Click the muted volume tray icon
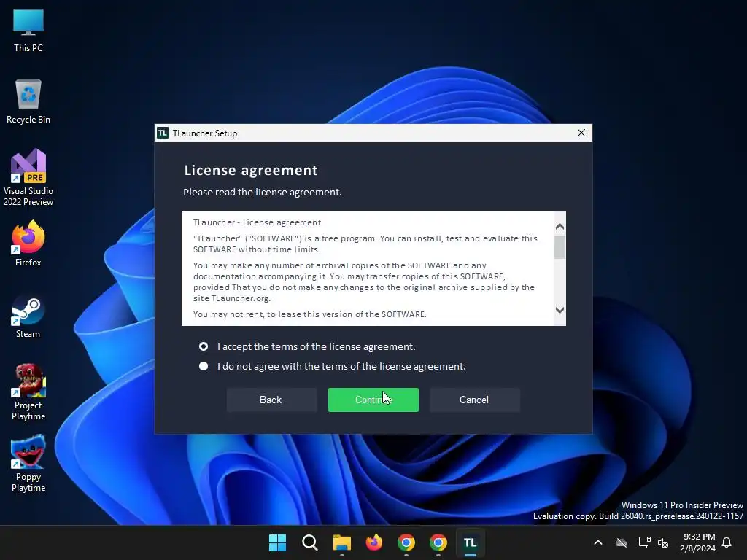The width and height of the screenshot is (747, 560). (663, 542)
